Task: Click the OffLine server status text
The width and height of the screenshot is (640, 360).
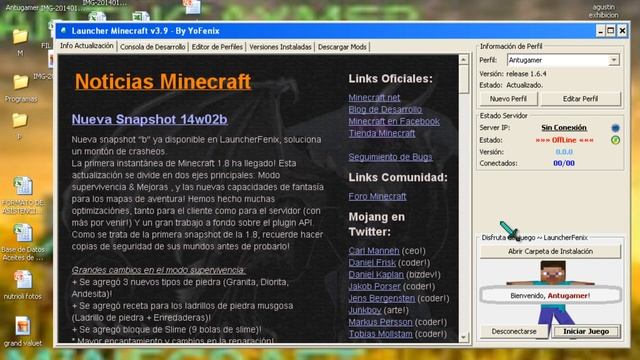Action: pos(564,140)
